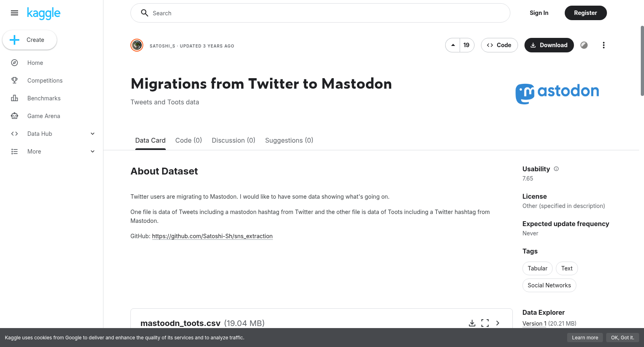Click the license value Other (specified in description)

coord(563,206)
